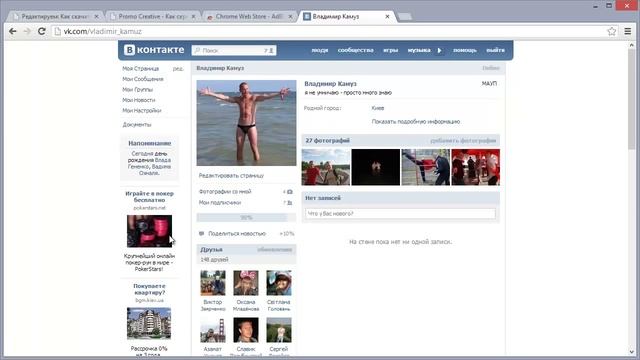Open Мои Группы in sidebar

pos(137,89)
